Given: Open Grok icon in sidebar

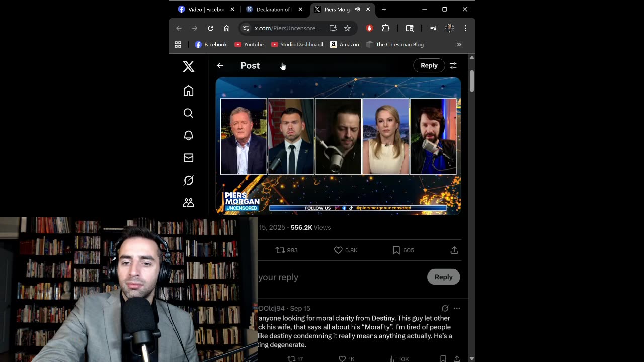Looking at the screenshot, I should click(x=188, y=180).
